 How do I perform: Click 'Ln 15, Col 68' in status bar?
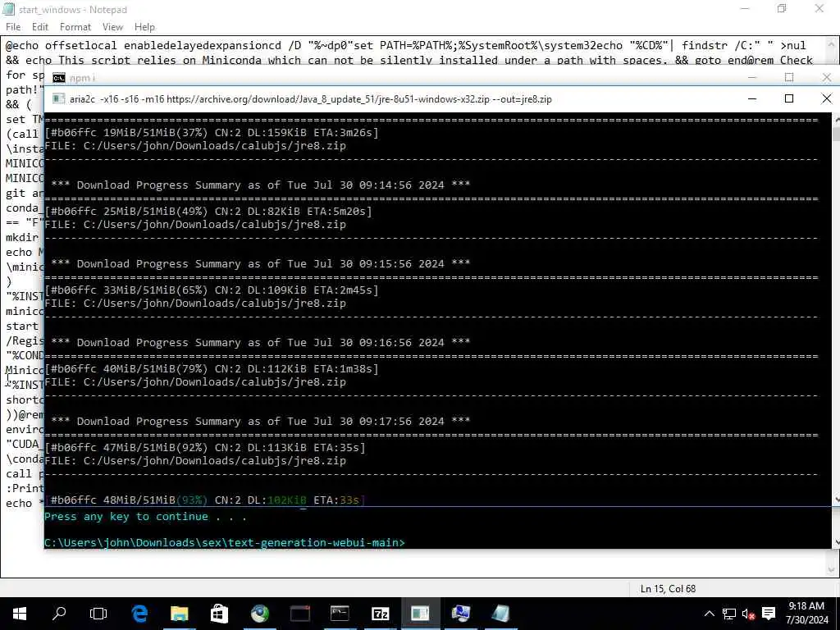[668, 589]
